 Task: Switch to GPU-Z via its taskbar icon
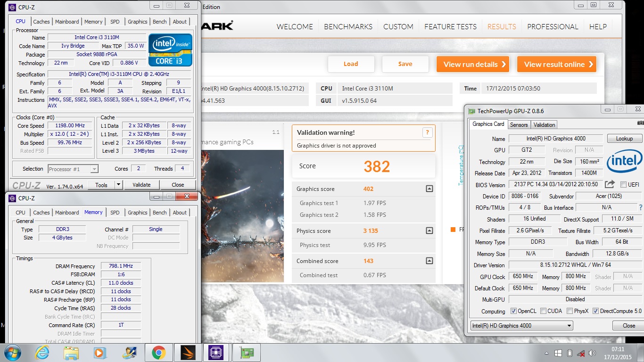(247, 353)
